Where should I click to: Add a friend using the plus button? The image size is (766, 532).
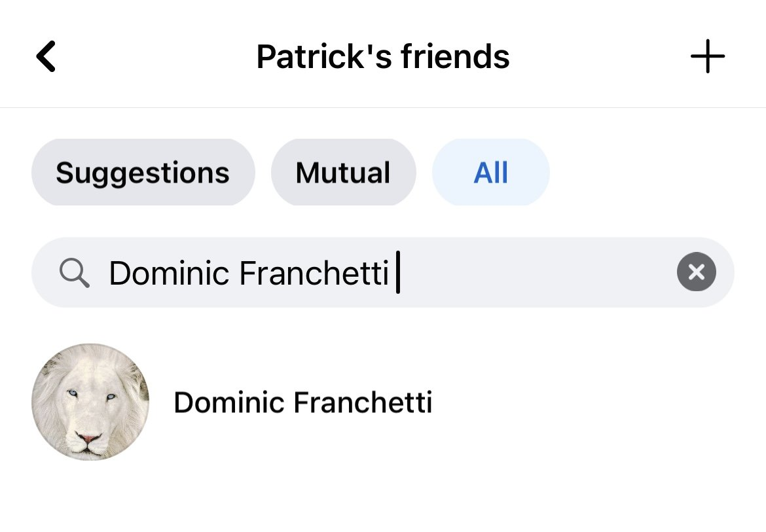(x=707, y=57)
